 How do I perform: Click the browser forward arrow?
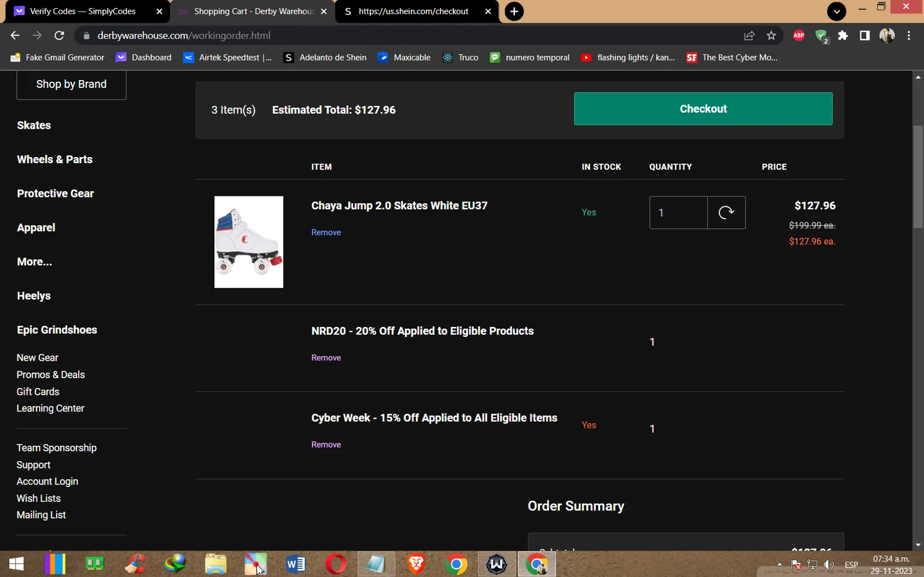click(x=37, y=36)
